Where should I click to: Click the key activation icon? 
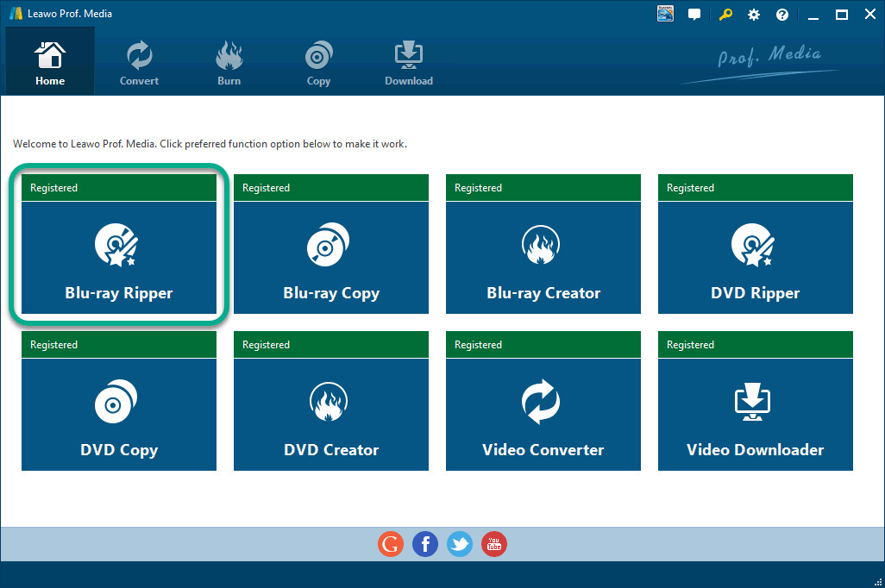(x=725, y=14)
